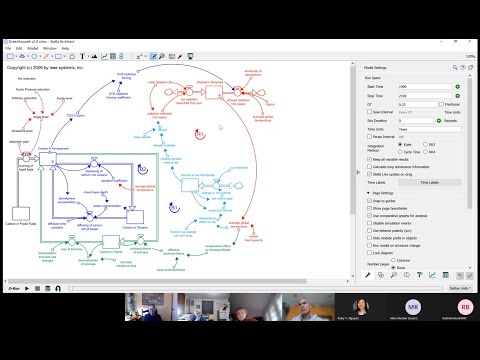Open the text format T tab
Screen dimensions: 480x360
420,275
